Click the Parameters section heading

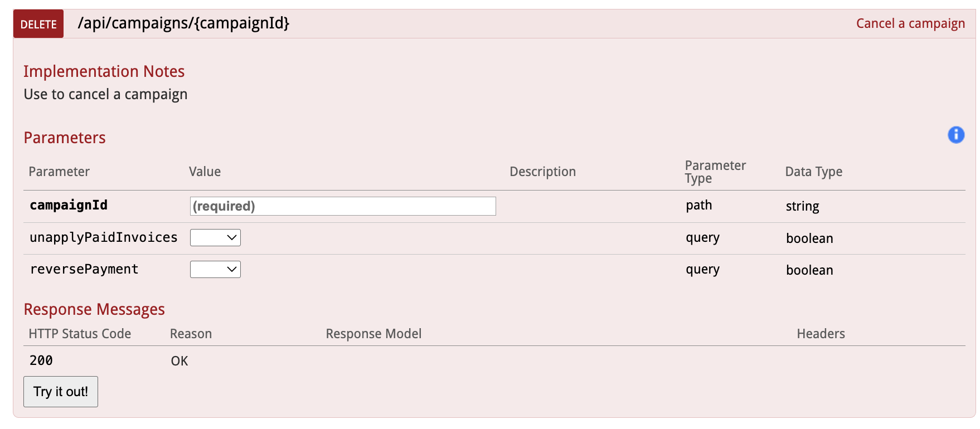click(65, 138)
